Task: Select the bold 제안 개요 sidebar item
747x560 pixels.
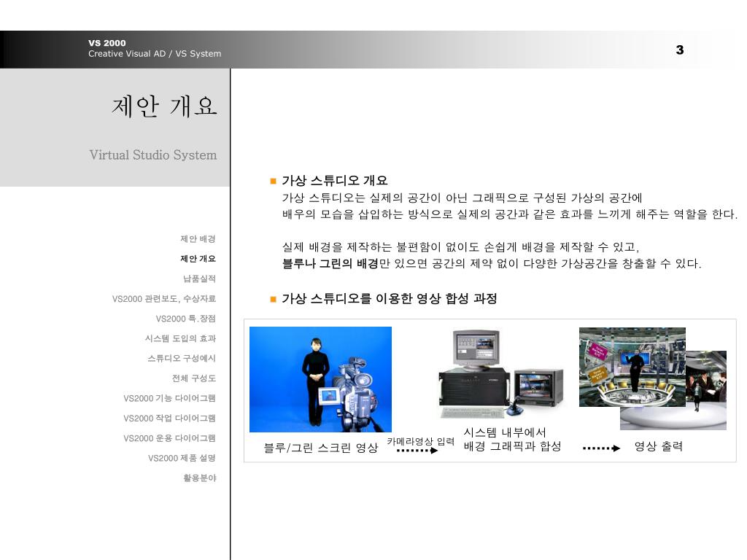Action: coord(198,259)
